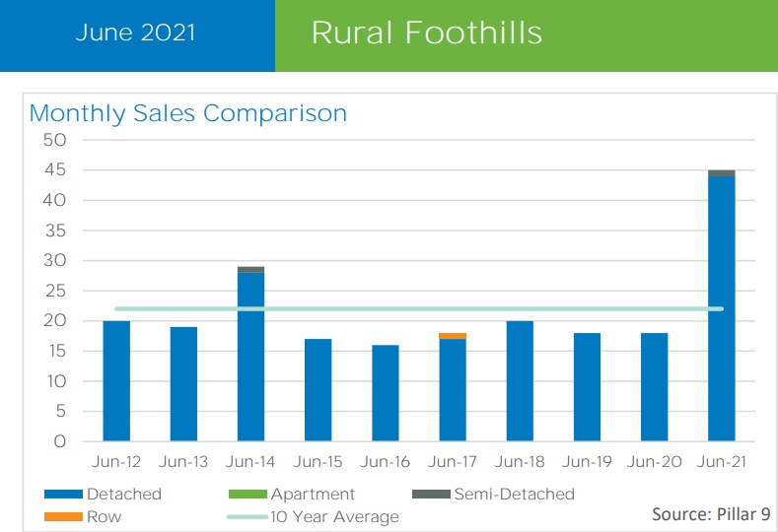Click the 50 value on the y-axis
This screenshot has height=532, width=778.
coord(55,140)
